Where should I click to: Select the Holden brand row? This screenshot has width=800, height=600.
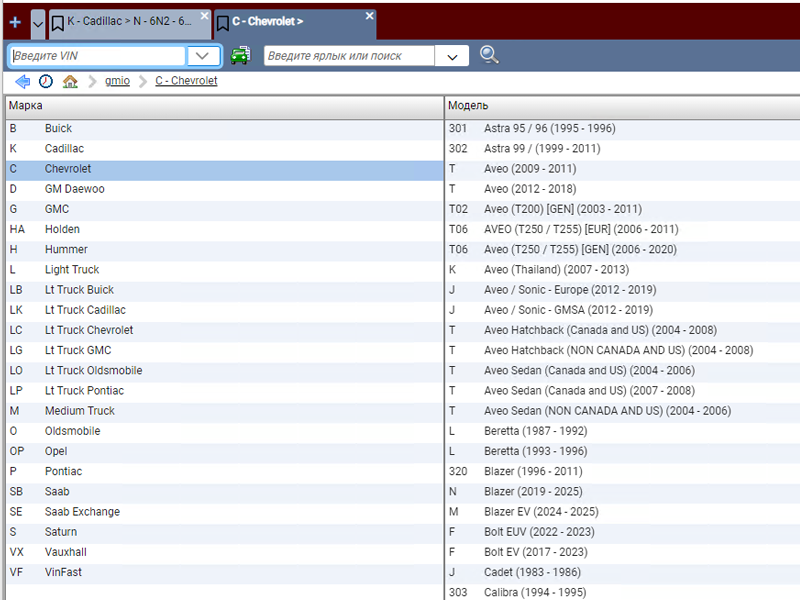224,229
